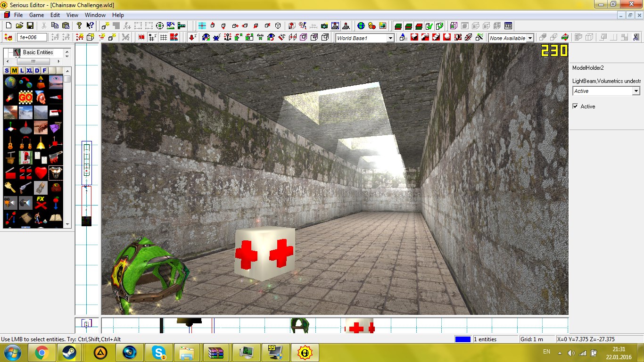Open the File menu
The image size is (644, 362).
[x=18, y=15]
